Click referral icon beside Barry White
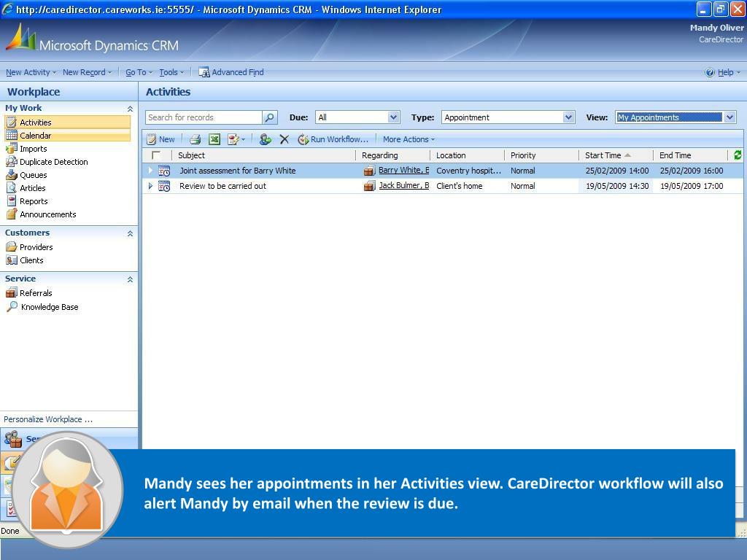This screenshot has width=747, height=560. [x=369, y=171]
